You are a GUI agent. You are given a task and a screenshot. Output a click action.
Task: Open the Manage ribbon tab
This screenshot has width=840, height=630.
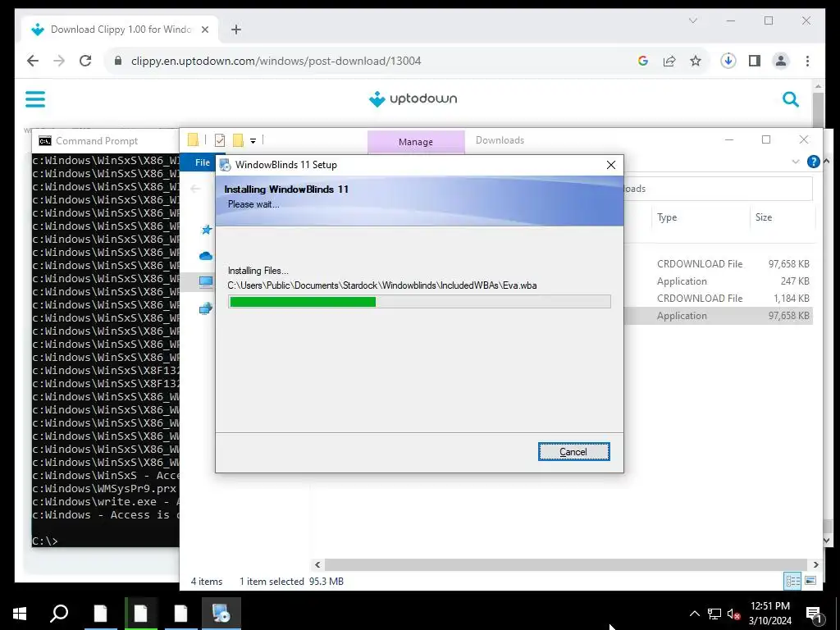[x=416, y=142]
